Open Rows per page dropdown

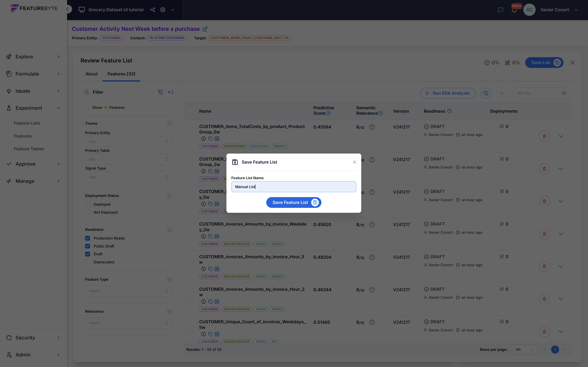click(x=524, y=349)
